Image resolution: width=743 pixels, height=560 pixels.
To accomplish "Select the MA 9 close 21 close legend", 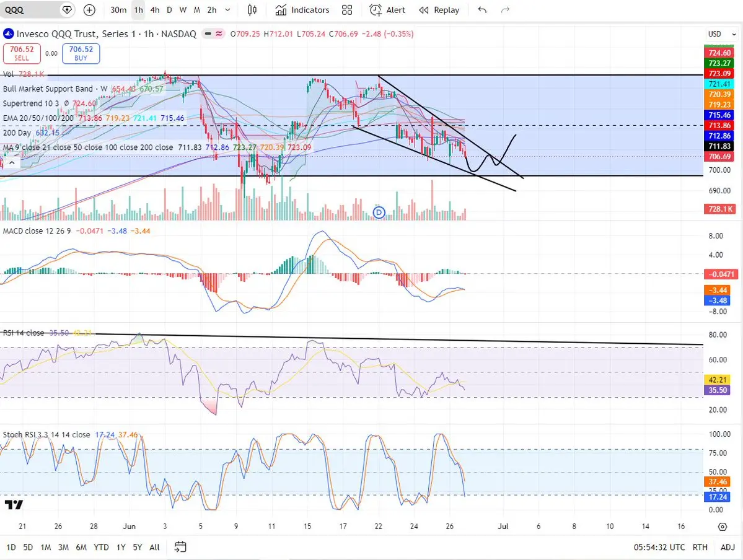I will click(157, 147).
